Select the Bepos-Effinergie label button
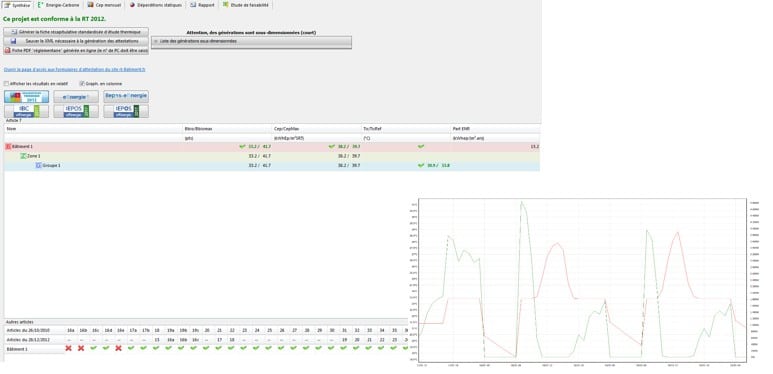 [126, 97]
